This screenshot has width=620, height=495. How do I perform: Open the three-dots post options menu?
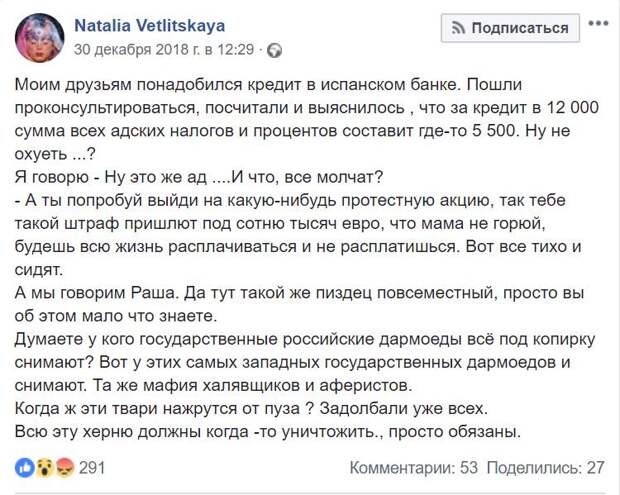point(598,23)
